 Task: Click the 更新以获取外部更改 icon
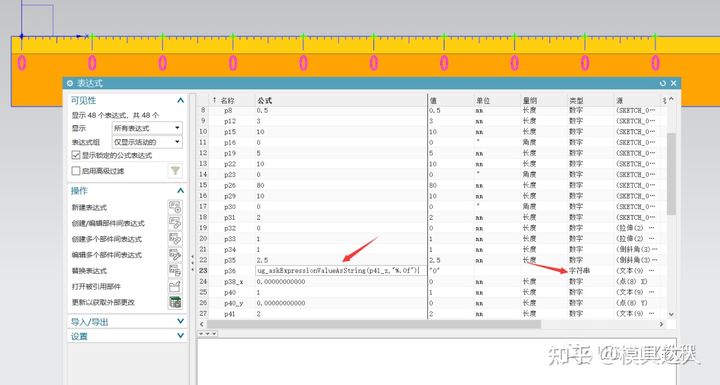click(x=175, y=302)
